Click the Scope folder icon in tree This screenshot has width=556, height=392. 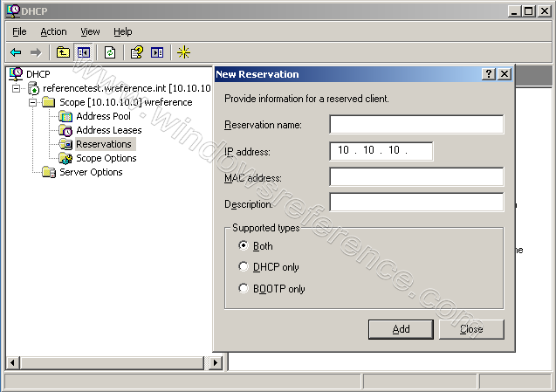49,102
